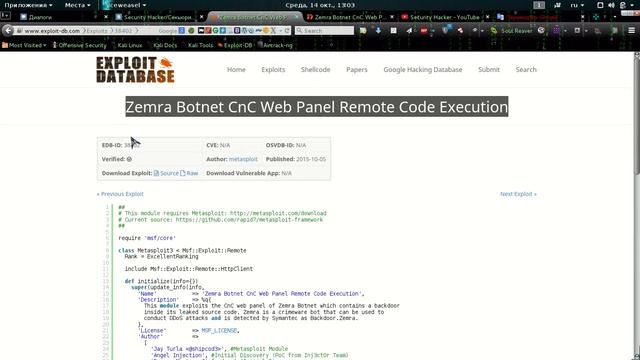Viewport: 640px width, 360px height.
Task: Open the Exploits navigation item
Action: point(273,70)
